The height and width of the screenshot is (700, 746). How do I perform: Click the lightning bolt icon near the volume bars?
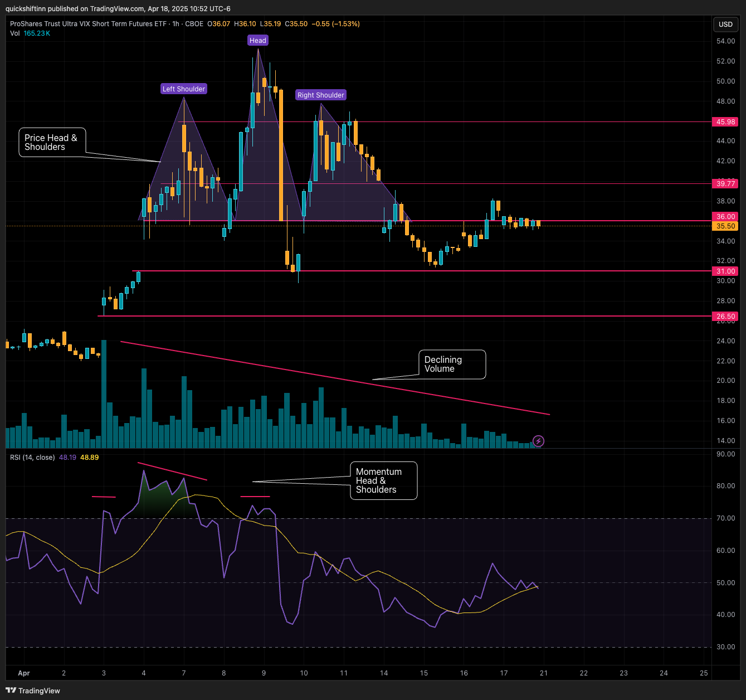538,441
